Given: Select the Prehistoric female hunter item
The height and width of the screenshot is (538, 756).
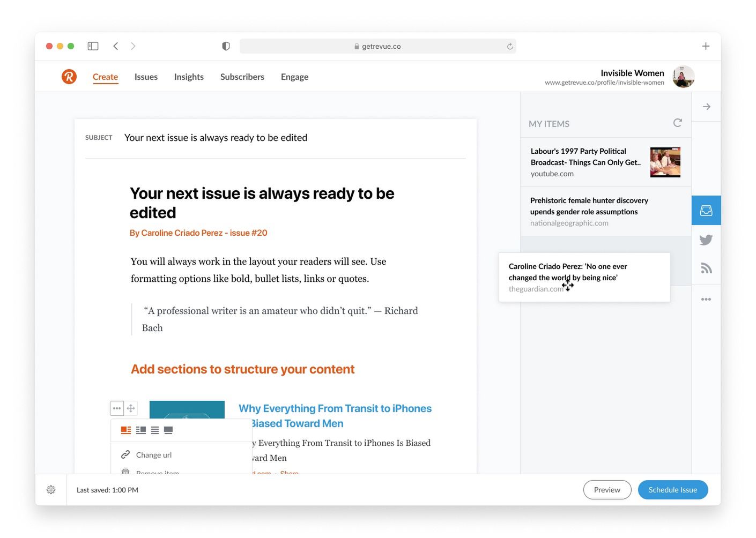Looking at the screenshot, I should [606, 212].
